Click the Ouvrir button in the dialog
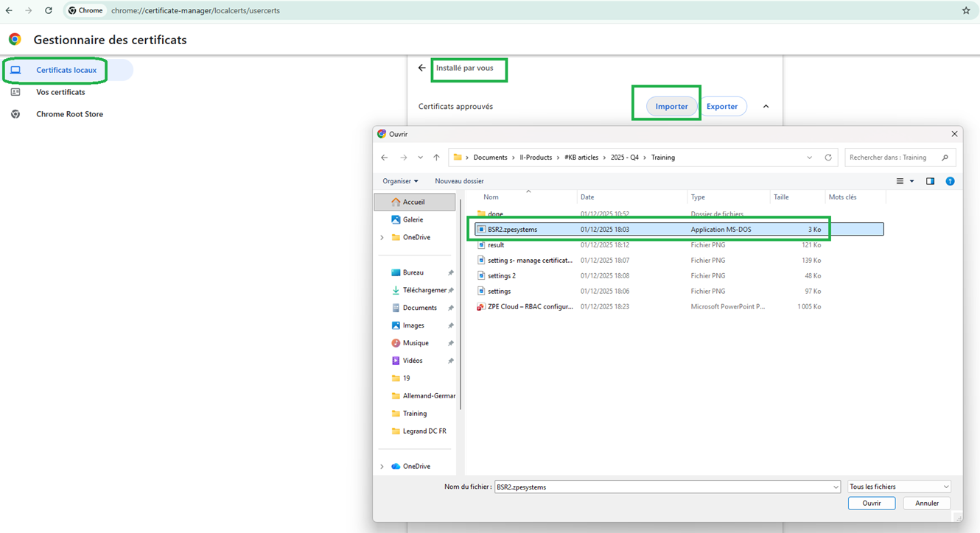The width and height of the screenshot is (980, 533). [872, 504]
